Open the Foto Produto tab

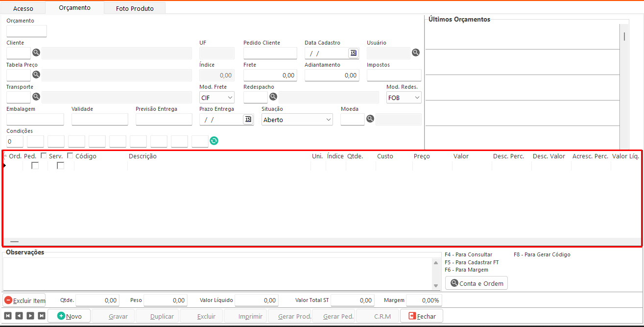135,8
